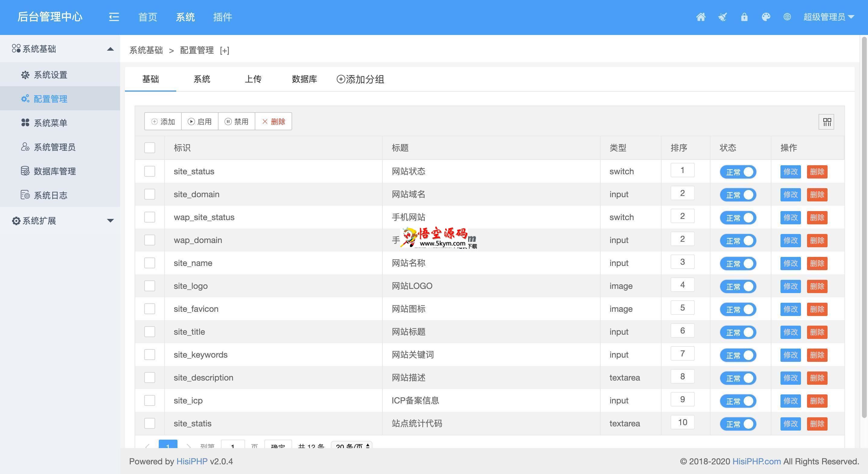Screen dimensions: 868x474
Task: Click the 系统基础 sidebar section icon
Action: point(16,49)
